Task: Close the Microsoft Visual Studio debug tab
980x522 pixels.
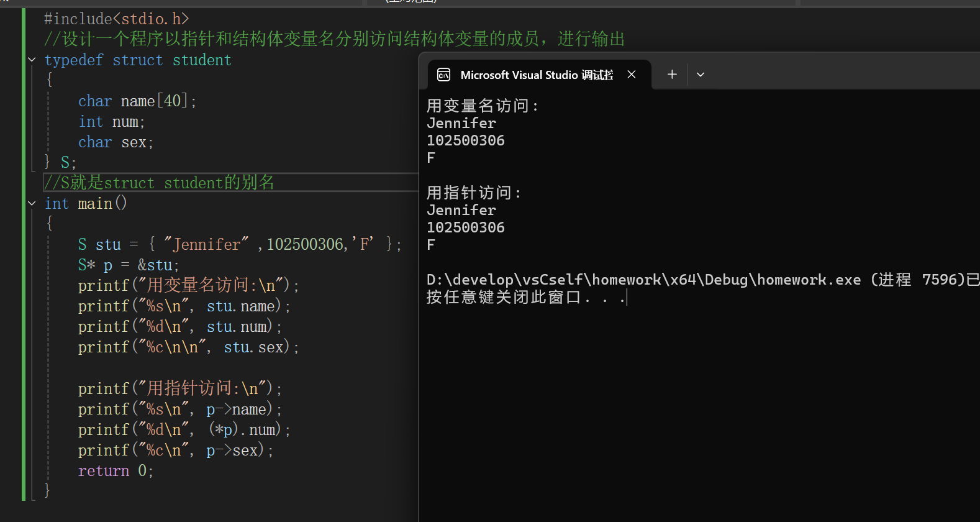Action: coord(632,75)
